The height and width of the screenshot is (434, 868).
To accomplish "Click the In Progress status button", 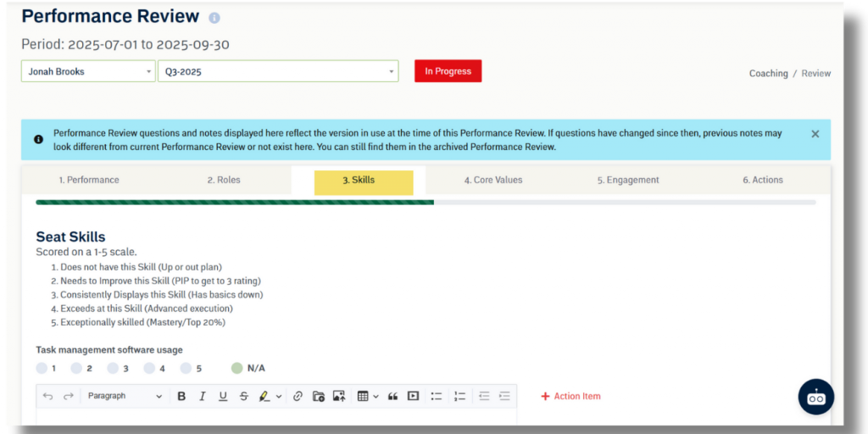I will coord(448,71).
